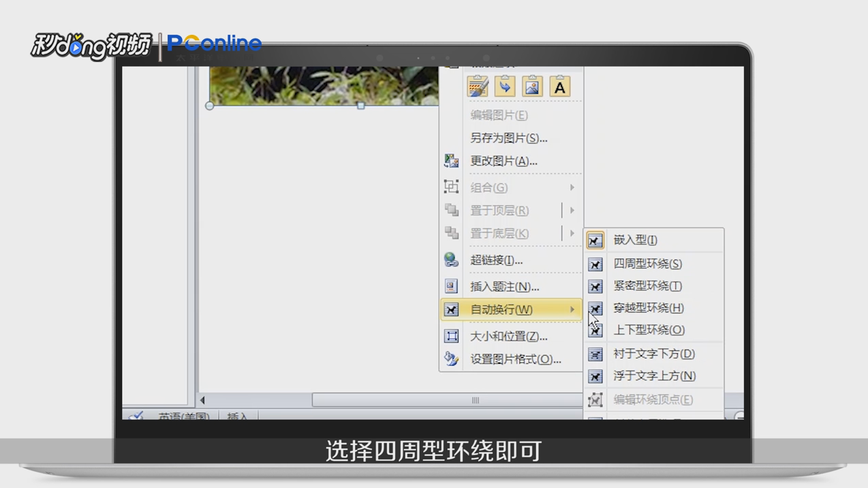
Task: Click the 超链接 globe icon
Action: point(451,260)
